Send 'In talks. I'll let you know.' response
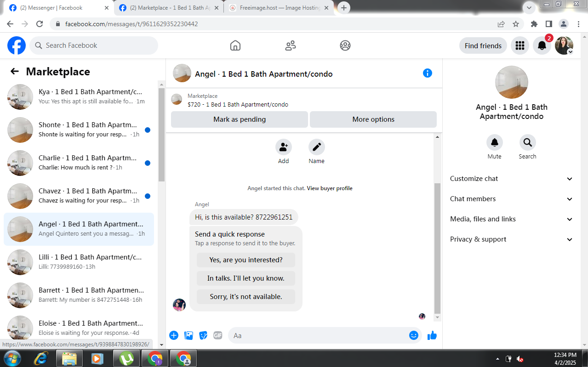This screenshot has height=367, width=588. (246, 278)
